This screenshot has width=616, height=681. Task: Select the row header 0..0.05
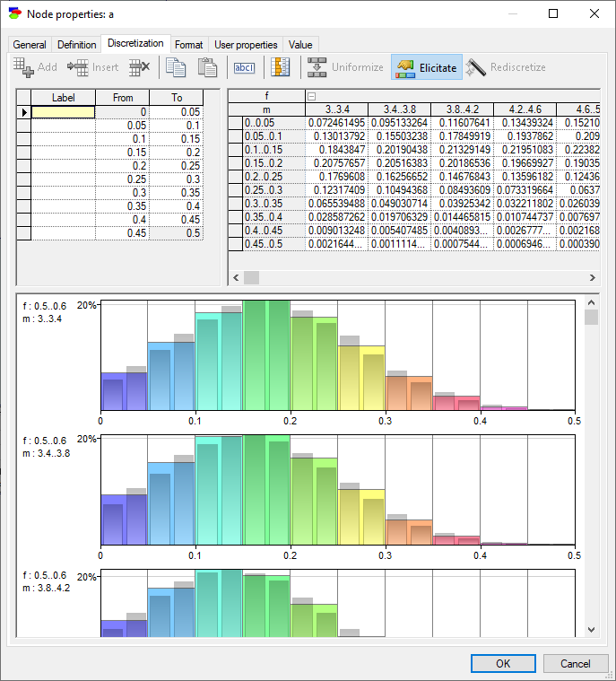pos(273,123)
